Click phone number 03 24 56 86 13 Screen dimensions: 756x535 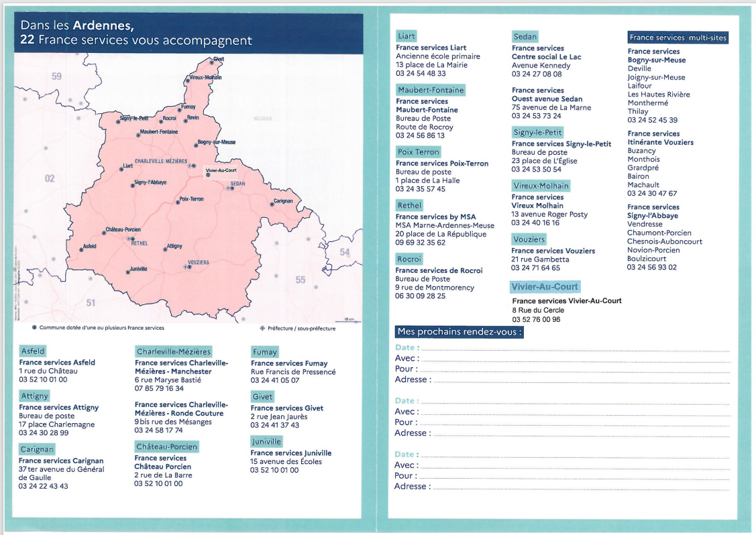pos(421,135)
